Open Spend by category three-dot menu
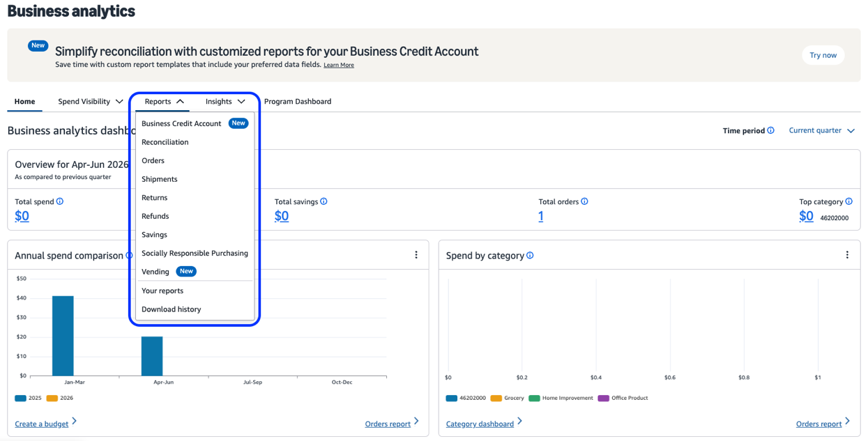Screen dimensions: 868x441 point(847,255)
